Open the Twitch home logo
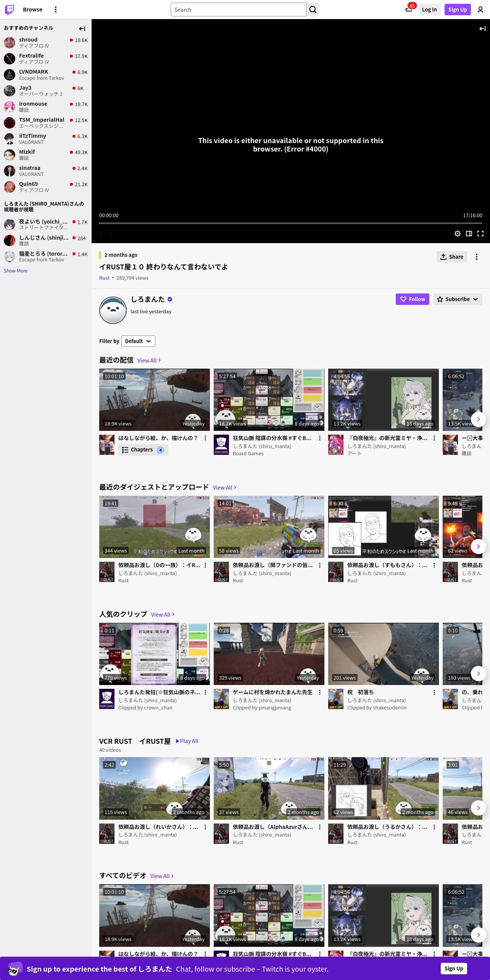This screenshot has width=490, height=980. [10, 10]
